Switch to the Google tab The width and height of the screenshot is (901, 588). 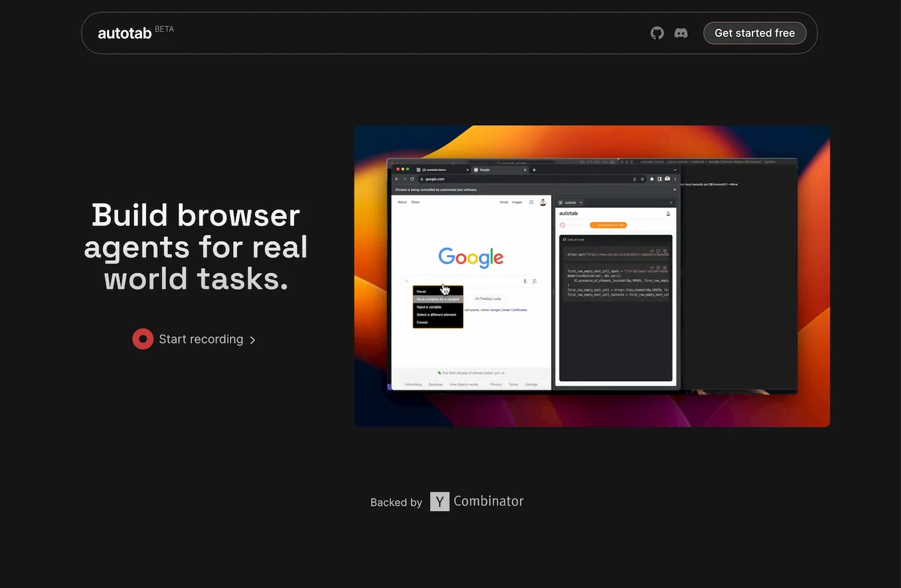coord(484,170)
